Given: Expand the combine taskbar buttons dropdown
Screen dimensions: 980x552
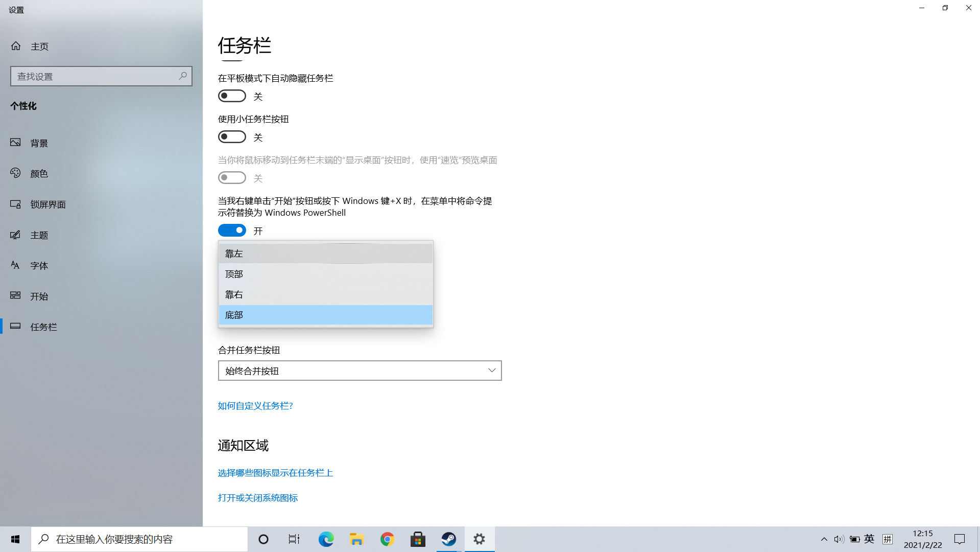Looking at the screenshot, I should coord(360,371).
